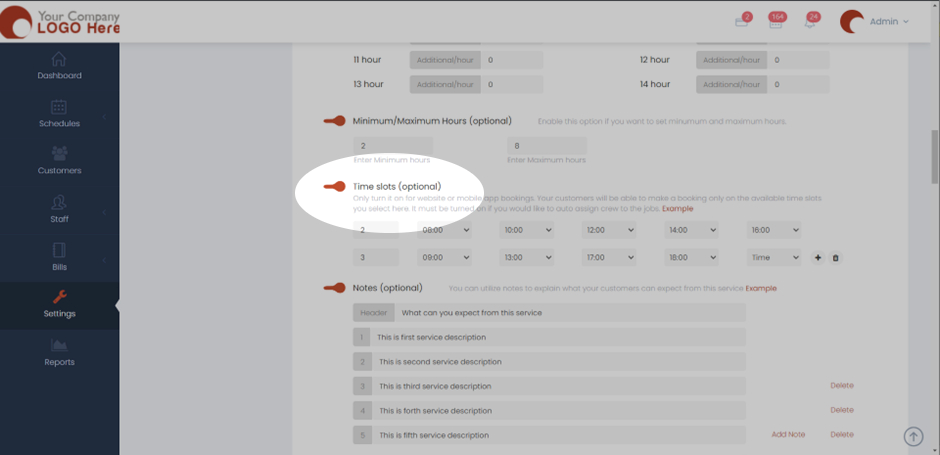Viewport: 940px width, 455px height.
Task: Select Settings in the sidebar menu
Action: pyautogui.click(x=59, y=304)
